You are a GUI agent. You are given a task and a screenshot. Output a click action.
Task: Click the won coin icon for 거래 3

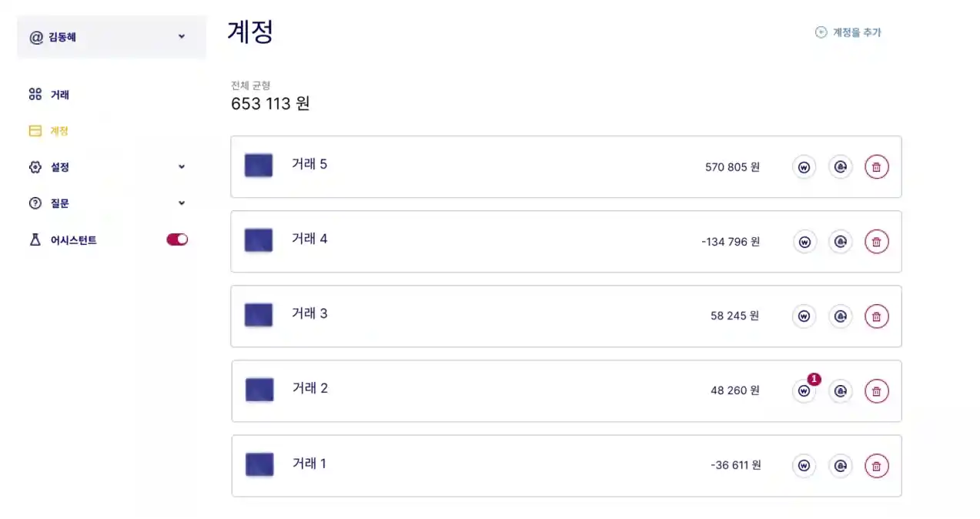tap(804, 316)
